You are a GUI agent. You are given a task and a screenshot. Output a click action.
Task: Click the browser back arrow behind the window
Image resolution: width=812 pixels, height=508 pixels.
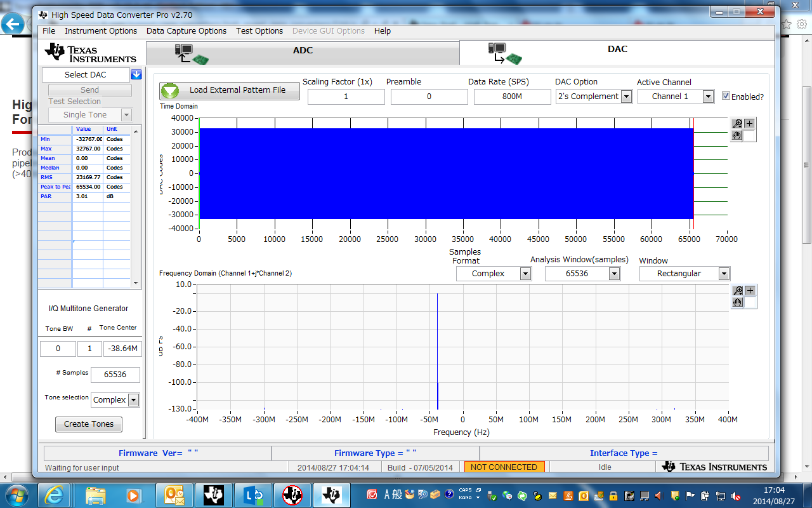(x=12, y=25)
